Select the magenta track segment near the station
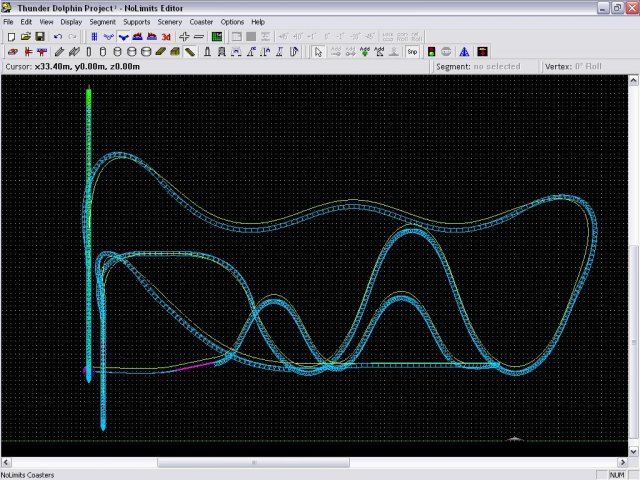The height and width of the screenshot is (480, 640). click(196, 366)
